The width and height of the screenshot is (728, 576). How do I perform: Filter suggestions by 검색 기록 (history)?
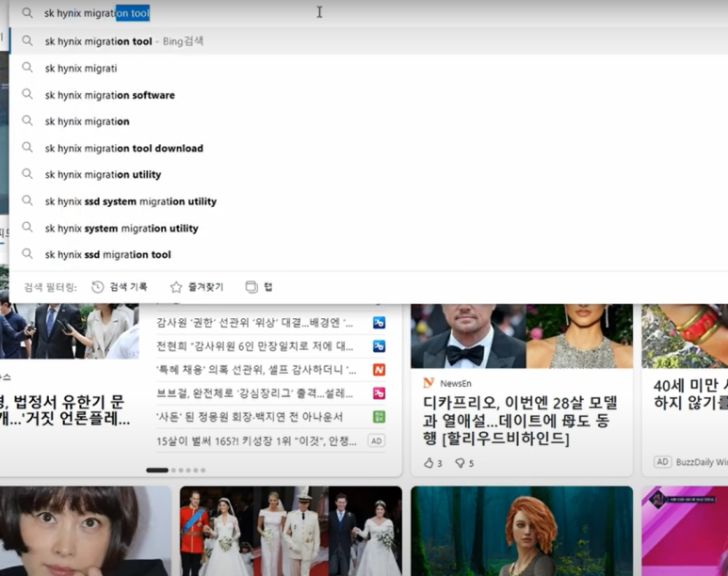(120, 287)
